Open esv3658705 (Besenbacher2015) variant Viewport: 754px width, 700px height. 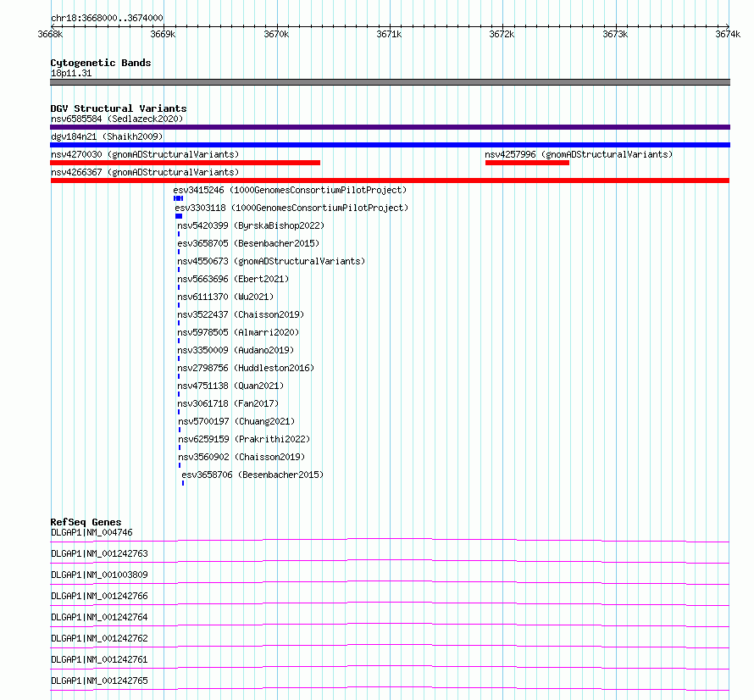point(248,243)
